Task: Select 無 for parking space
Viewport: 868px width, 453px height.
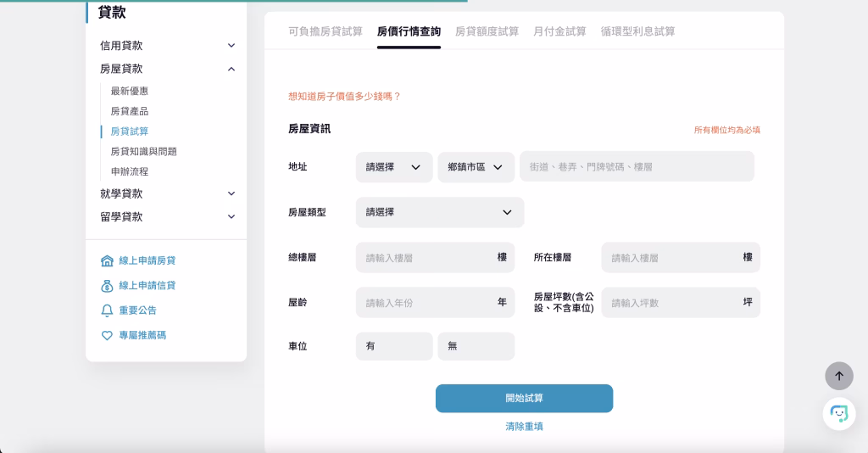Action: pos(476,346)
